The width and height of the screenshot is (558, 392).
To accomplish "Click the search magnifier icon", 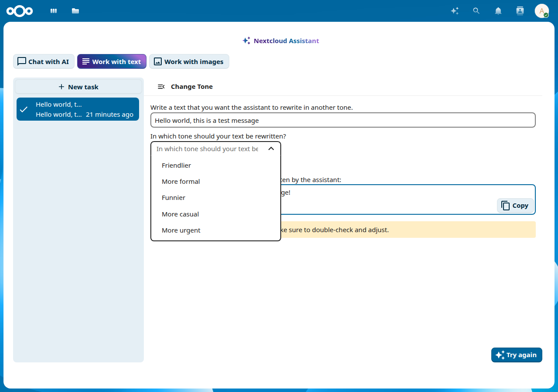I will click(476, 11).
